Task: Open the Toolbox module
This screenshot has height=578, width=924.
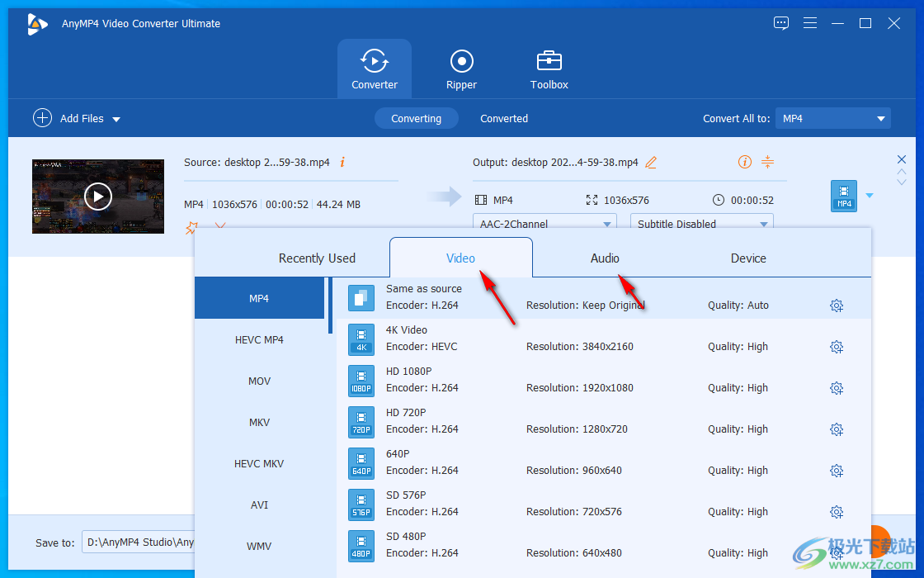Action: [549, 69]
